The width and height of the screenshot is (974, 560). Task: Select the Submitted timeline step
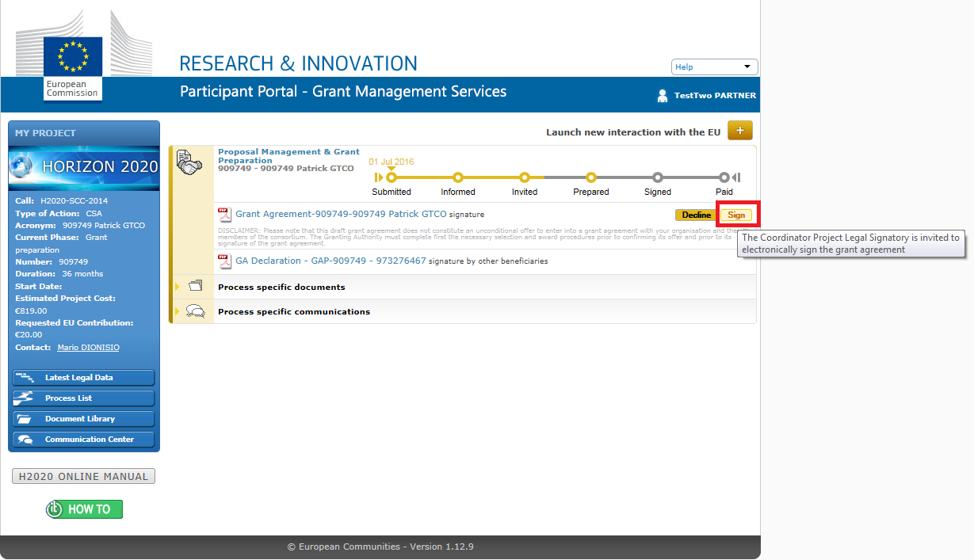coord(392,177)
